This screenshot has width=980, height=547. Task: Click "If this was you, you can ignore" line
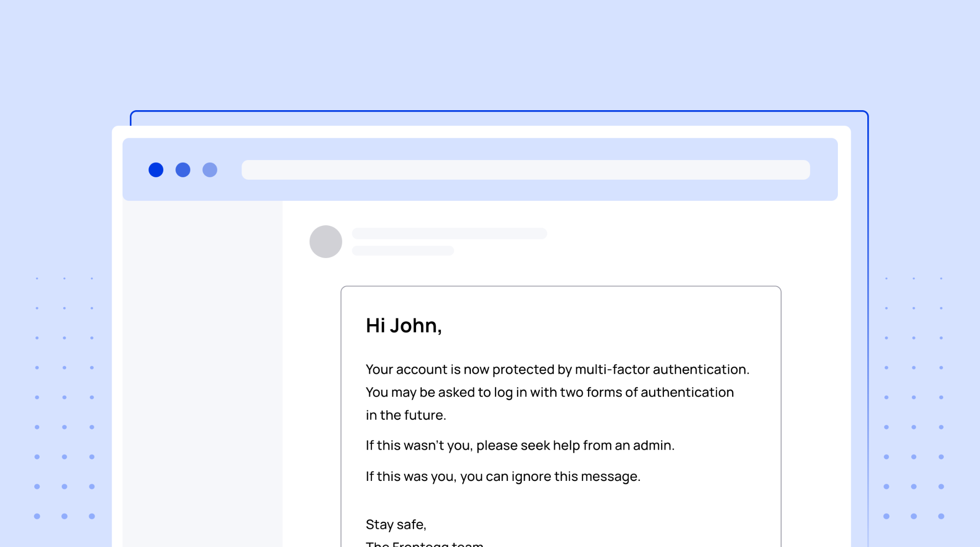503,476
